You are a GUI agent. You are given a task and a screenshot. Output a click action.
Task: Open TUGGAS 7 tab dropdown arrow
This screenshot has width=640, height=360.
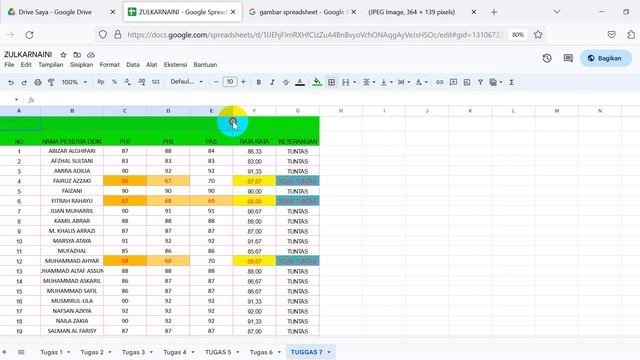[x=329, y=352]
